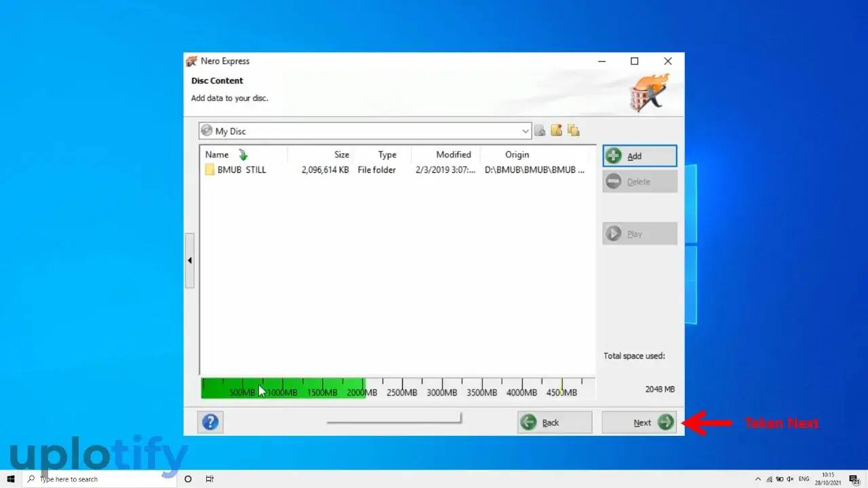The height and width of the screenshot is (488, 868).
Task: Click the green plus icon on Add
Action: (x=614, y=156)
